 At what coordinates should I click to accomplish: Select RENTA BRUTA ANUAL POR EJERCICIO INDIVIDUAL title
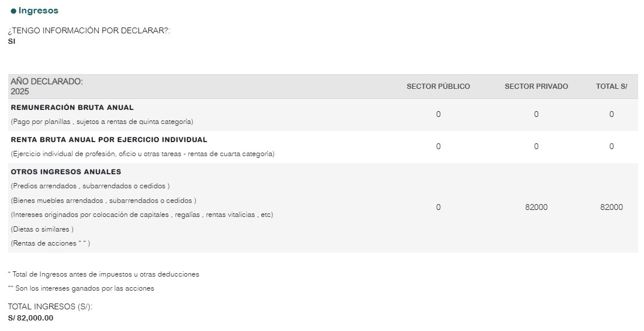click(109, 140)
